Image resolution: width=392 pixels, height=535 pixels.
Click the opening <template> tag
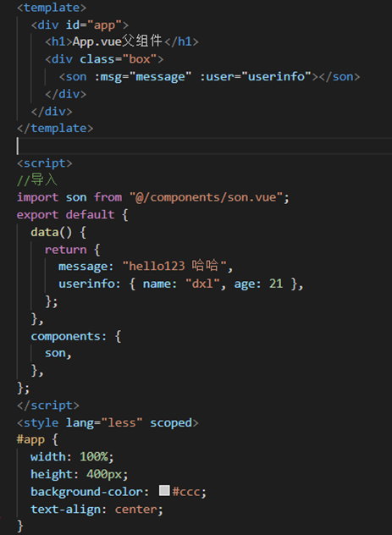pos(52,8)
